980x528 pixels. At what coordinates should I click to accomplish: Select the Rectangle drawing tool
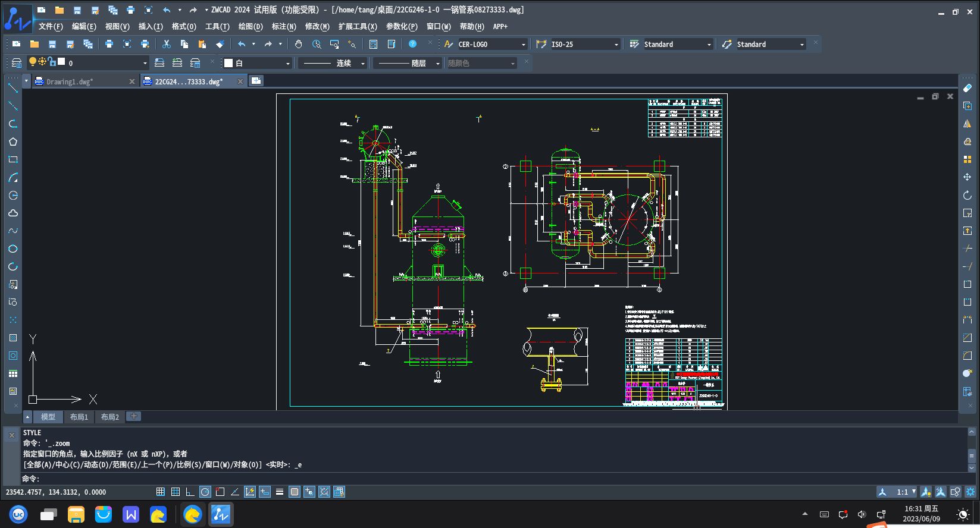point(13,159)
